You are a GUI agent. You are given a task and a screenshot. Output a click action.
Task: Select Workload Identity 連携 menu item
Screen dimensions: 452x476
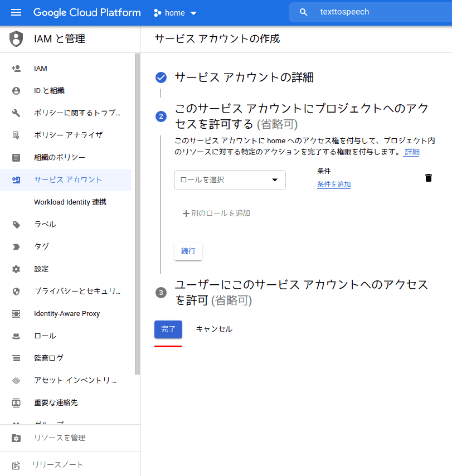[x=70, y=202]
